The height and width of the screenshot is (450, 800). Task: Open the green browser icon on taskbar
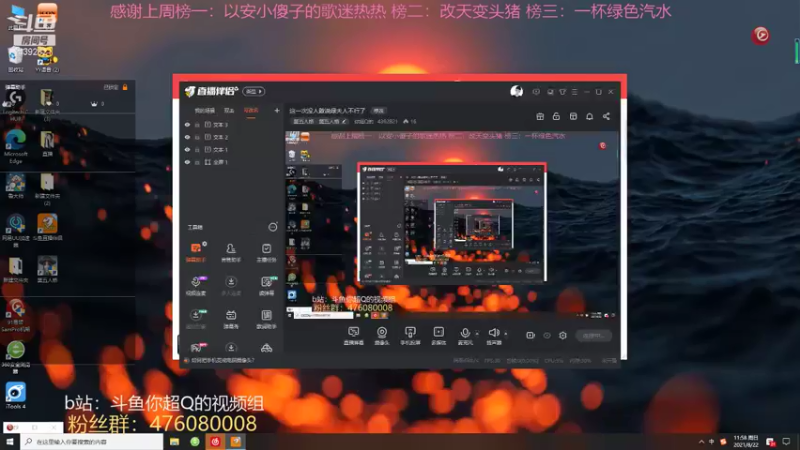pos(195,442)
